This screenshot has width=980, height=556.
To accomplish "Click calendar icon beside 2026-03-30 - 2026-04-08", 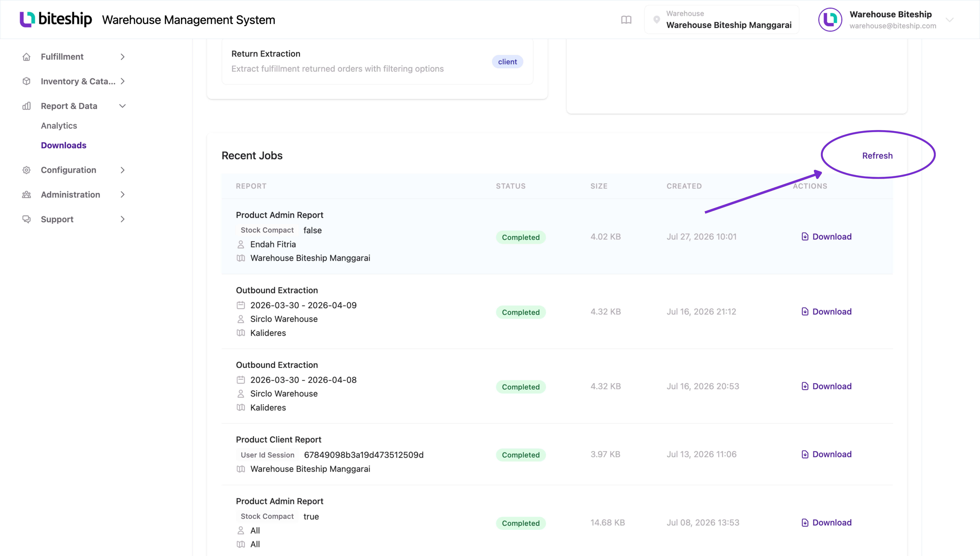I will pos(241,380).
